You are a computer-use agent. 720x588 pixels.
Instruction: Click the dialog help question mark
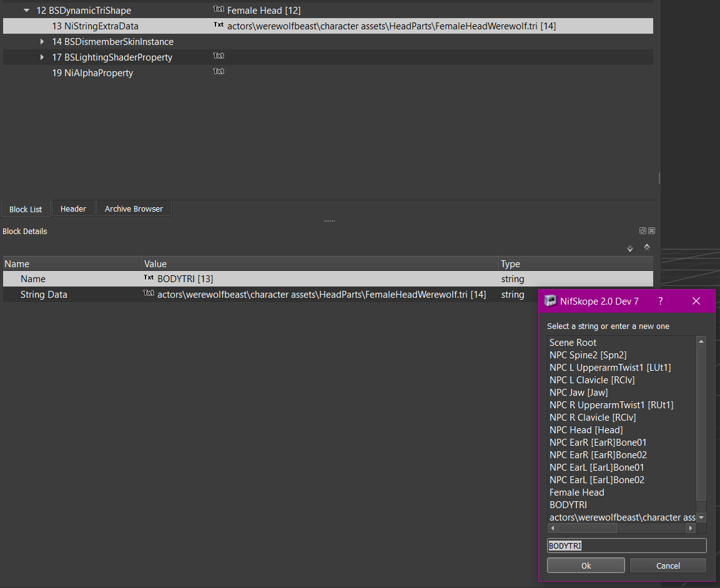(660, 301)
